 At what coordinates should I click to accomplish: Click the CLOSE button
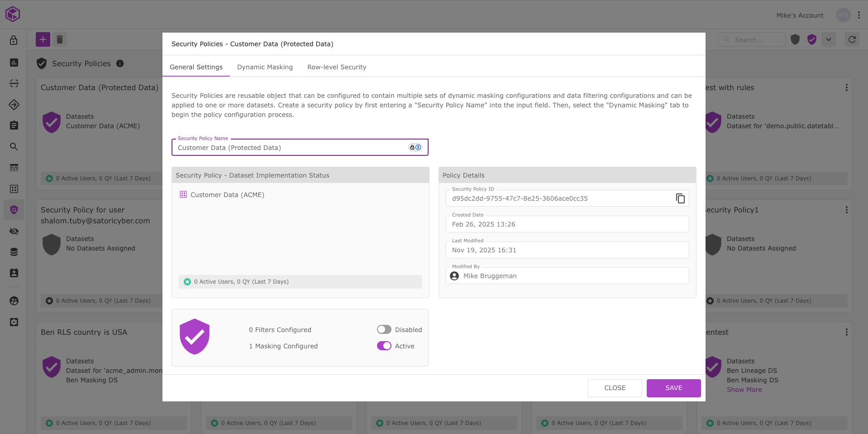(x=615, y=388)
